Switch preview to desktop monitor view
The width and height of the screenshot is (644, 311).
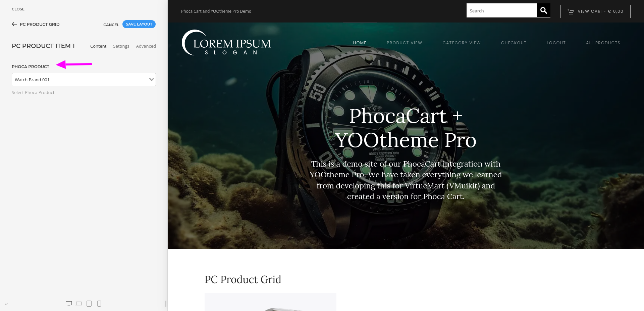(69, 304)
